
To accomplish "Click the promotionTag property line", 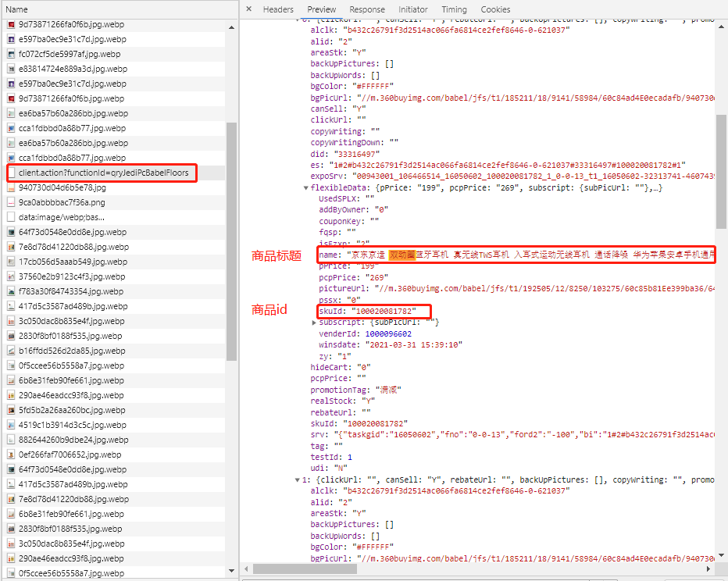I will point(355,390).
